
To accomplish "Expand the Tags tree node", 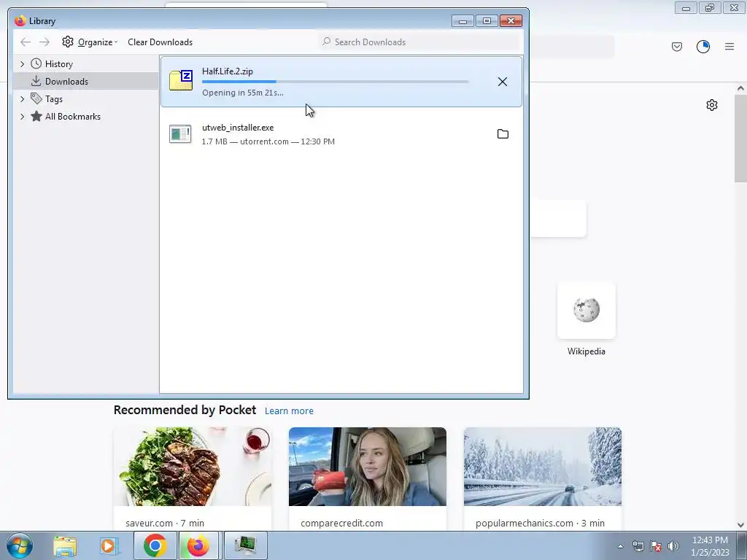I will (22, 99).
